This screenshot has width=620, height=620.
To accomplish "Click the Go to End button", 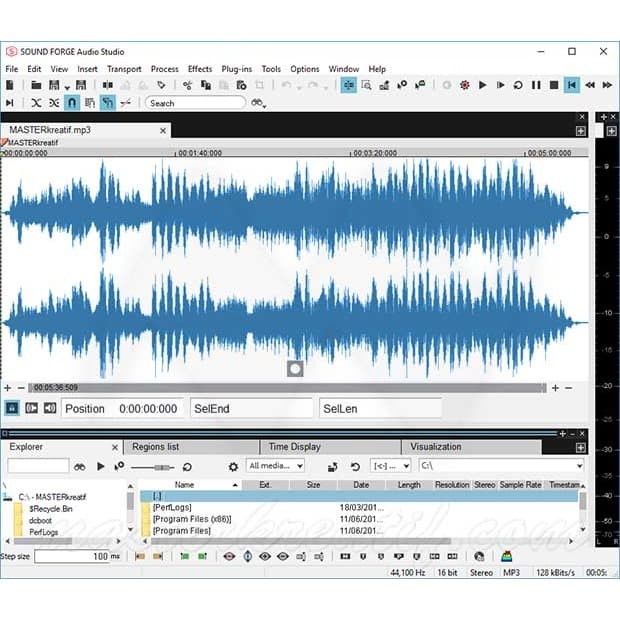I will 9,103.
